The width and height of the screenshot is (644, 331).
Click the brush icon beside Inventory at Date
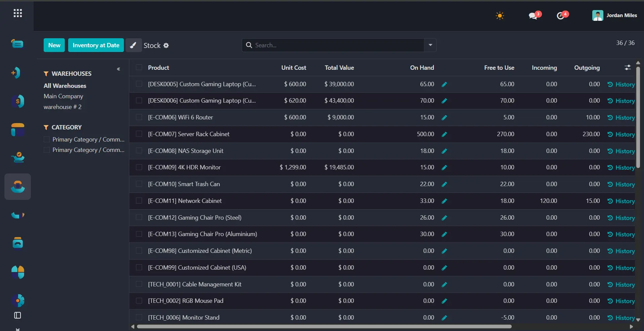[x=134, y=45]
